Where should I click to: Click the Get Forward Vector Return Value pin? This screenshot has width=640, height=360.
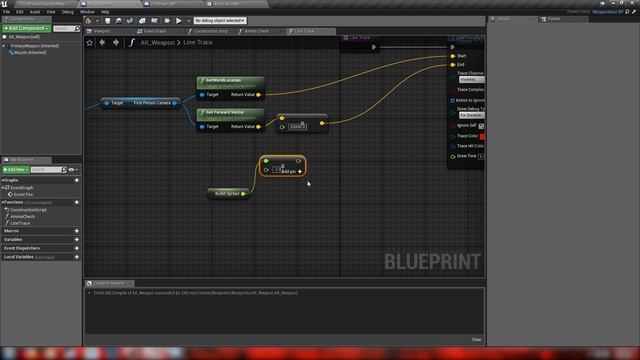[259, 127]
